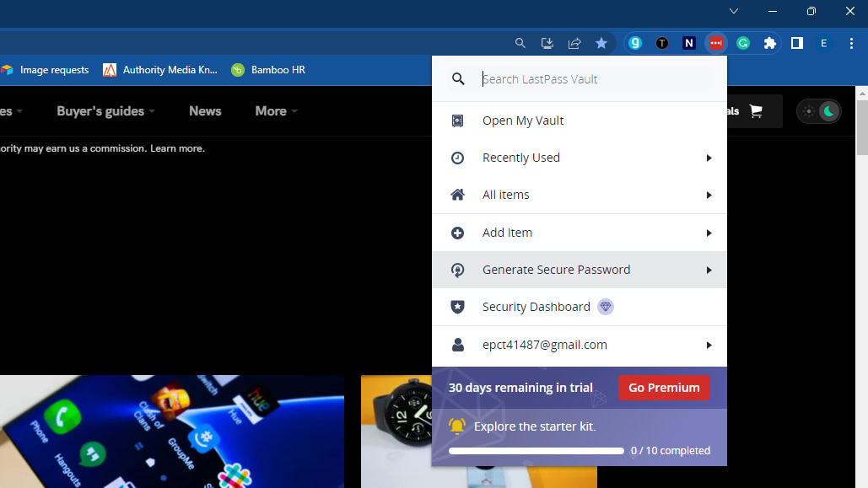Open the Grammarly extension
The width and height of the screenshot is (868, 488).
743,43
